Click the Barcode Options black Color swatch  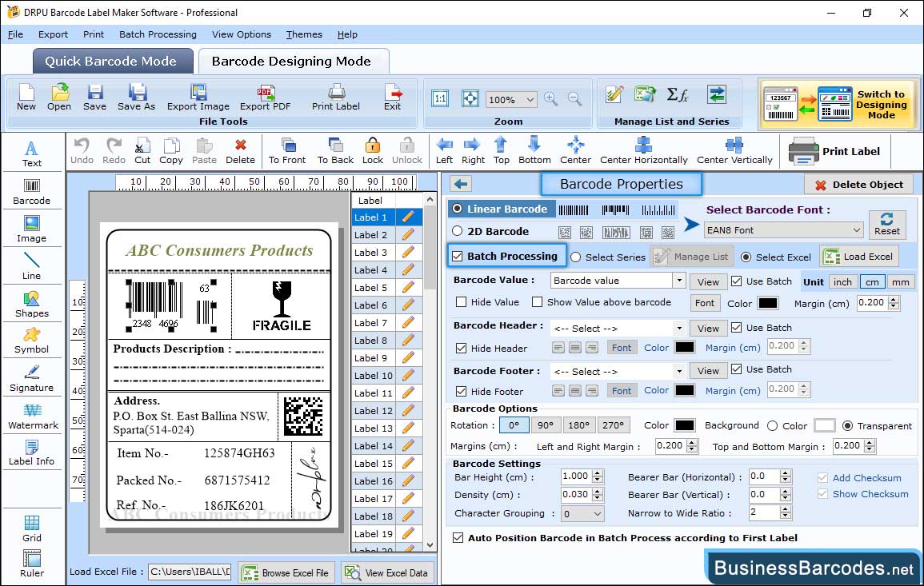684,425
